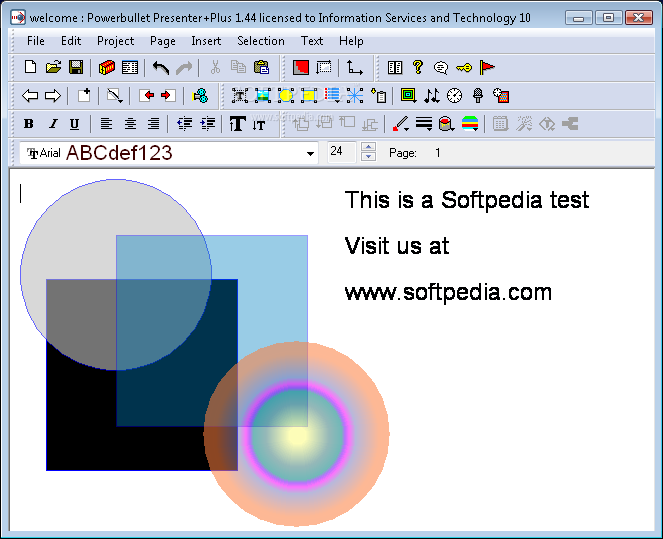Add a new page with plus page icon
The width and height of the screenshot is (663, 539).
pyautogui.click(x=84, y=95)
